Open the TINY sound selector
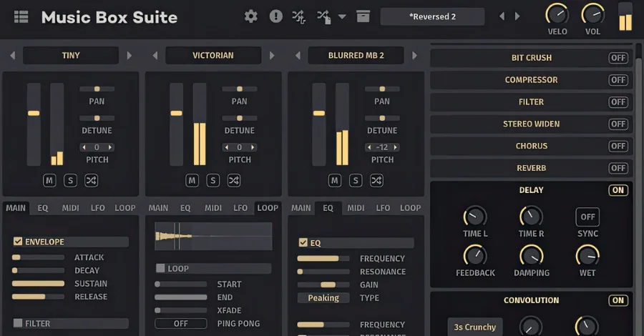 tap(71, 55)
